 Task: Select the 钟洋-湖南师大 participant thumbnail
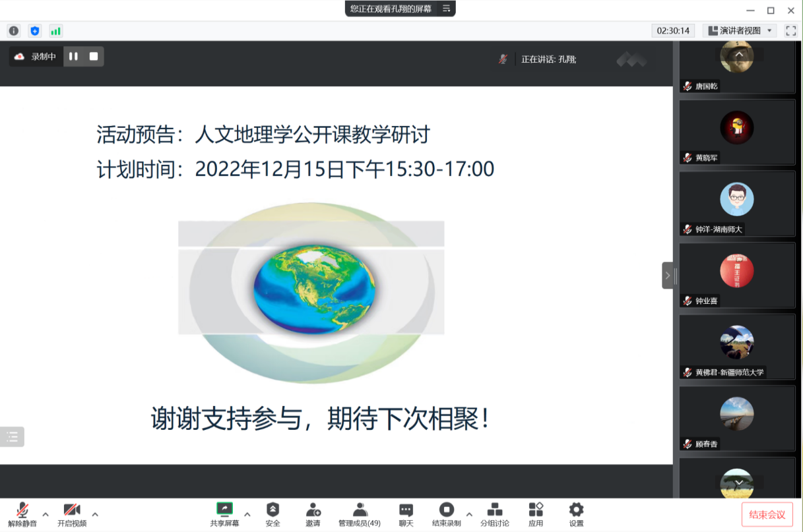737,204
